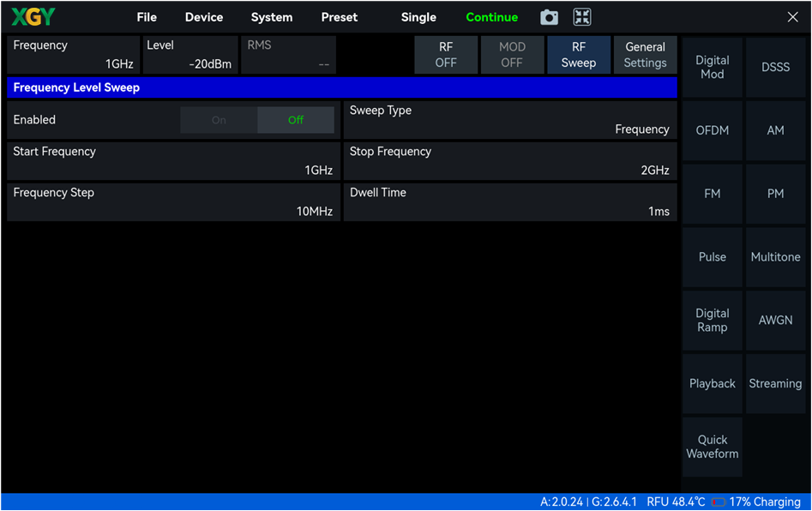The height and width of the screenshot is (511, 812).
Task: Open Streaming panel
Action: pos(775,383)
